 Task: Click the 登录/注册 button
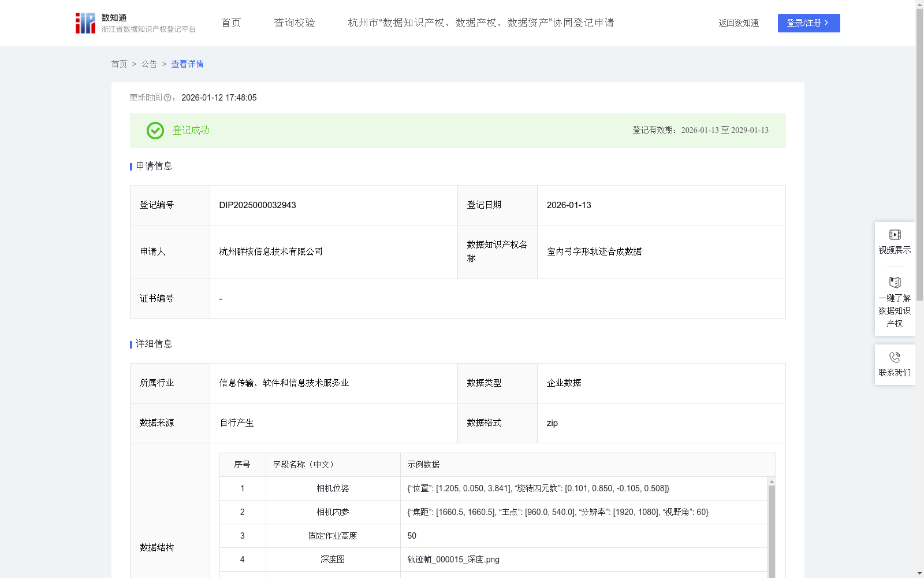point(808,23)
